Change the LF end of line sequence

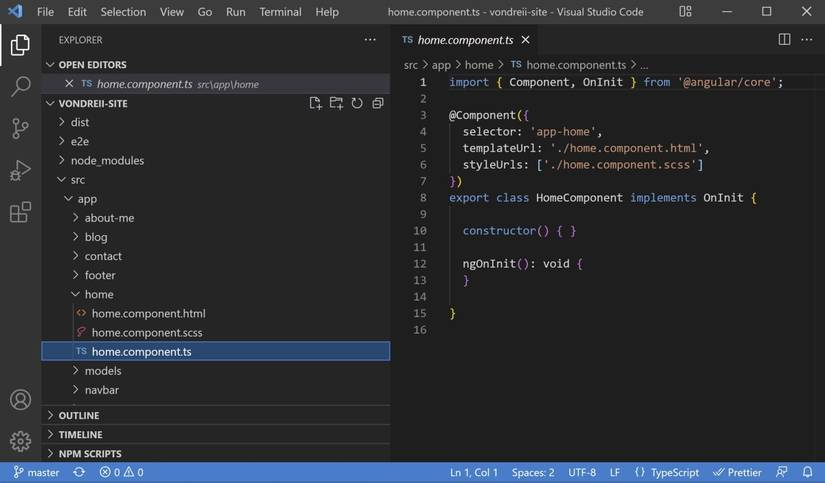click(x=615, y=472)
